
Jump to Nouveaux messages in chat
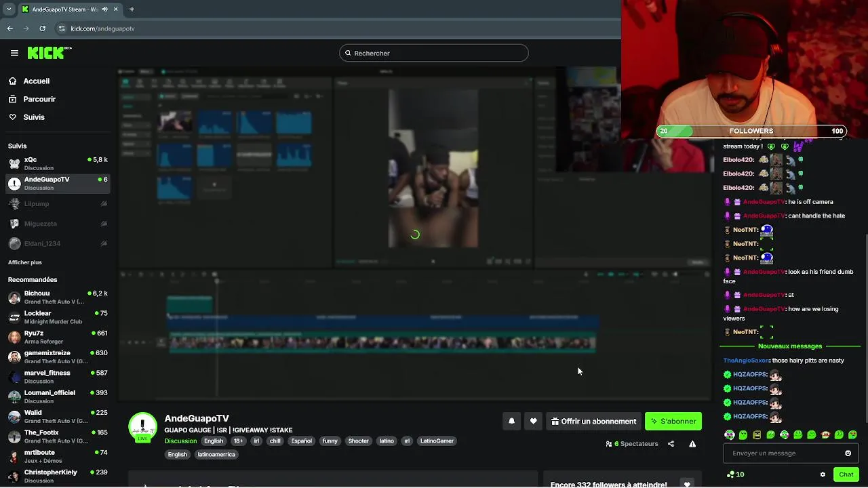click(x=790, y=346)
